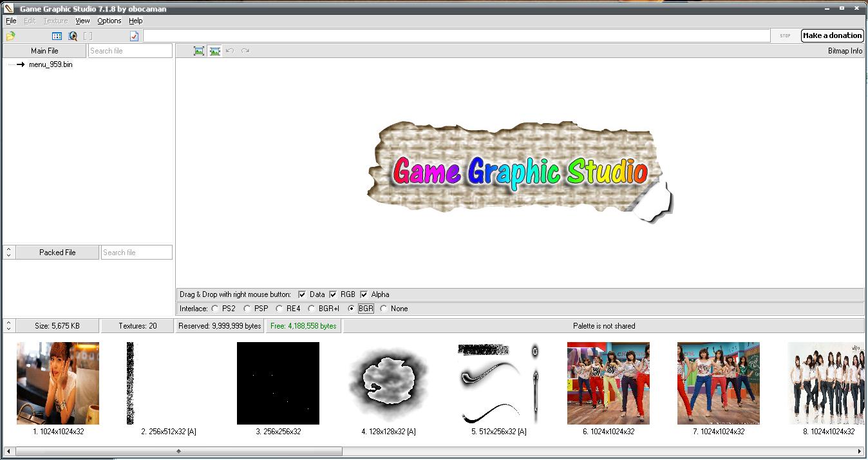Select BGR interlace radio button
This screenshot has height=460, width=868.
[x=352, y=309]
